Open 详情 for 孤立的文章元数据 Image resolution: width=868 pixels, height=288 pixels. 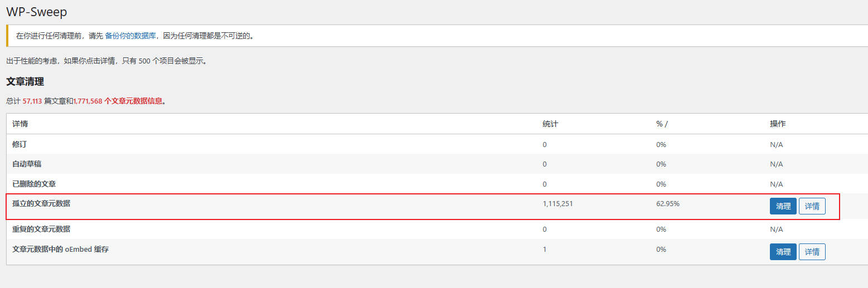click(x=812, y=206)
